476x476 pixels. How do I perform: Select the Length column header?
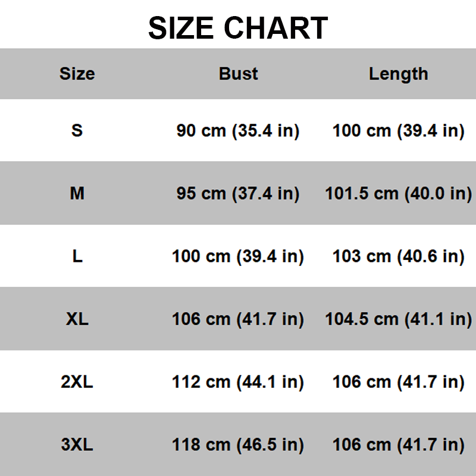398,74
